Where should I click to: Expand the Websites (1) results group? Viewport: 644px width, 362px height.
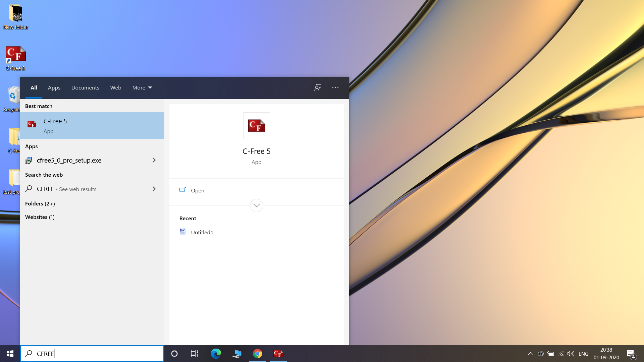click(x=40, y=217)
